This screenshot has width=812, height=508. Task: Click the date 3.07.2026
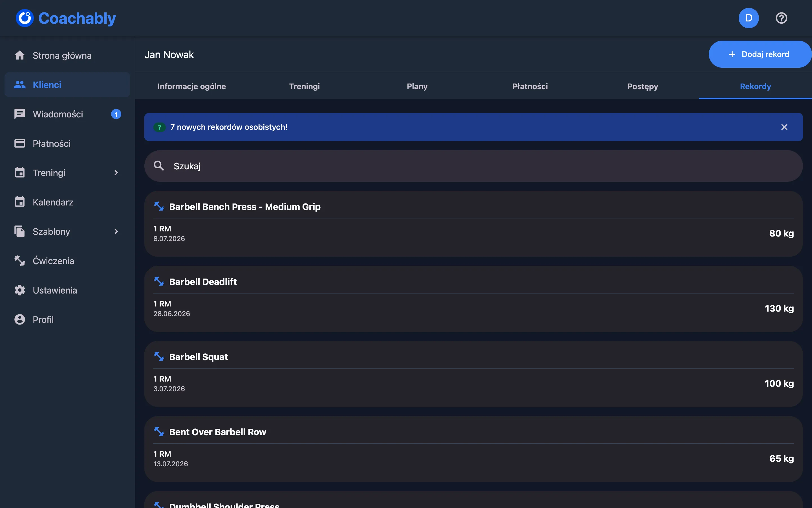pyautogui.click(x=169, y=389)
